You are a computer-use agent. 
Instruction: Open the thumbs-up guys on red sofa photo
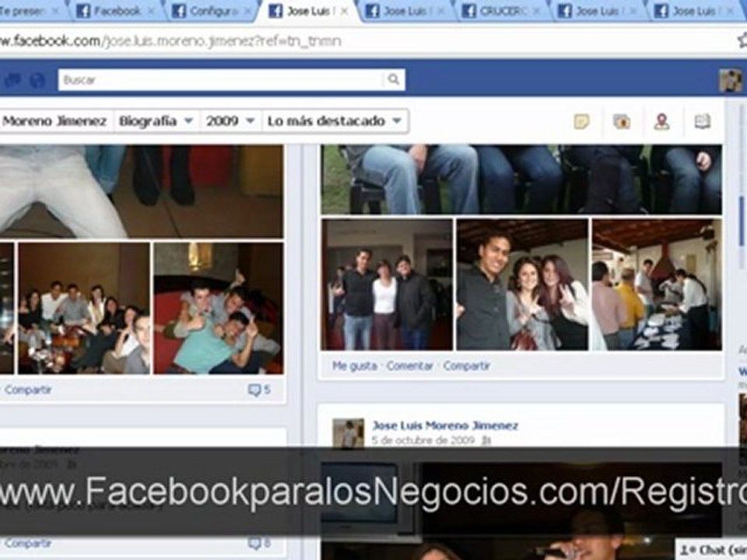point(218,308)
